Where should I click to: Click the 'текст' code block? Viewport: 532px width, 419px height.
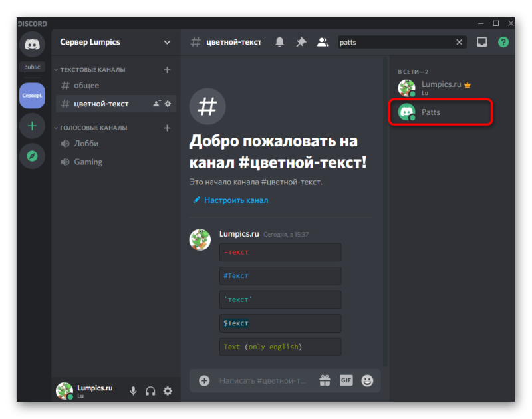(x=280, y=299)
